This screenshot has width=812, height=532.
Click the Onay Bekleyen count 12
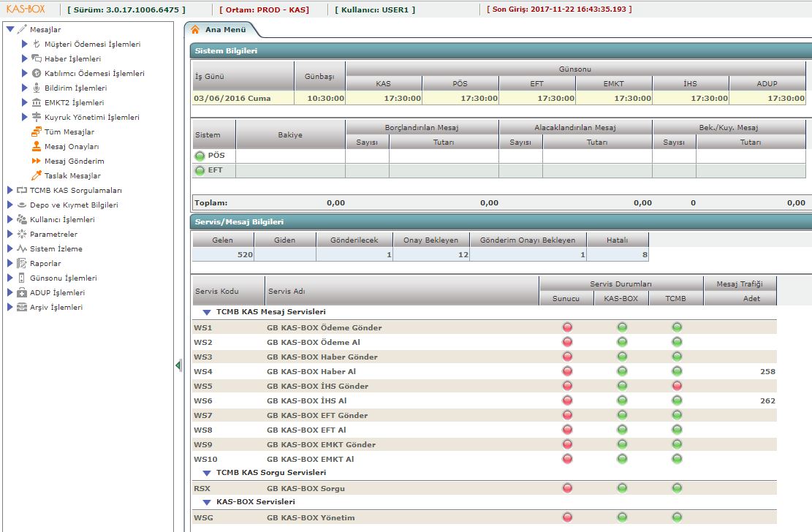click(463, 254)
